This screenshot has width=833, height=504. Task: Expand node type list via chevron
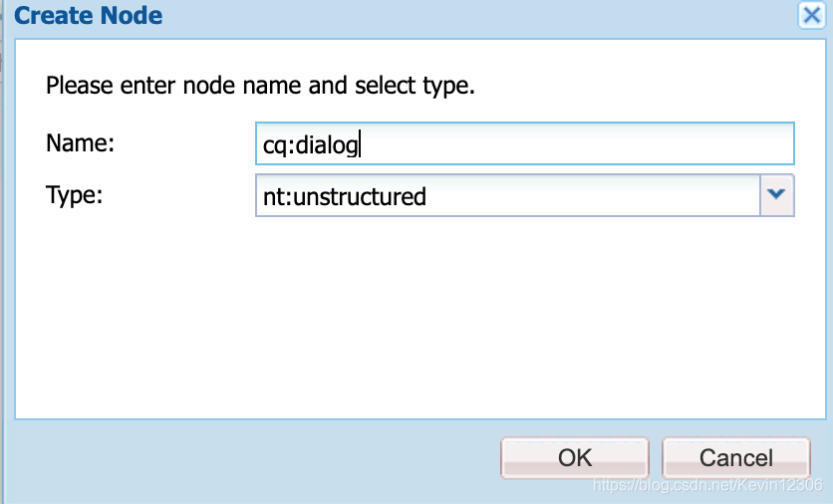pyautogui.click(x=776, y=195)
